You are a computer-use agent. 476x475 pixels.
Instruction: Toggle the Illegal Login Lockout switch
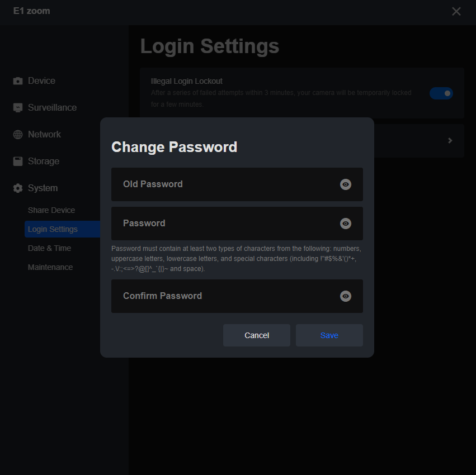(x=441, y=93)
